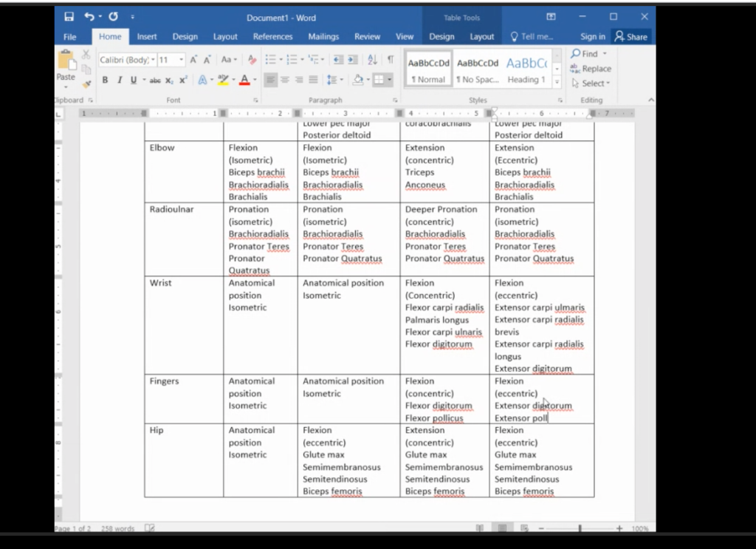
Task: Create a multilevel list
Action: [314, 60]
